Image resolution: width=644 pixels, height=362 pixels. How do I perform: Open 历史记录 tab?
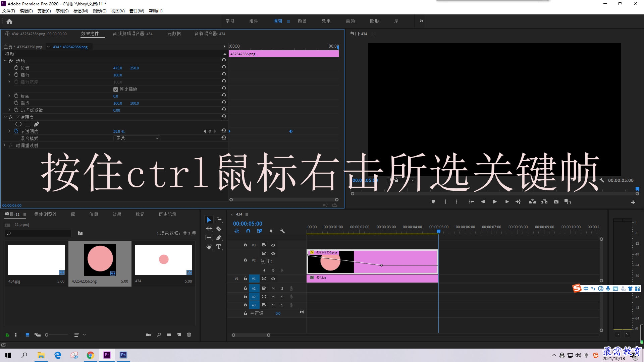pos(167,214)
